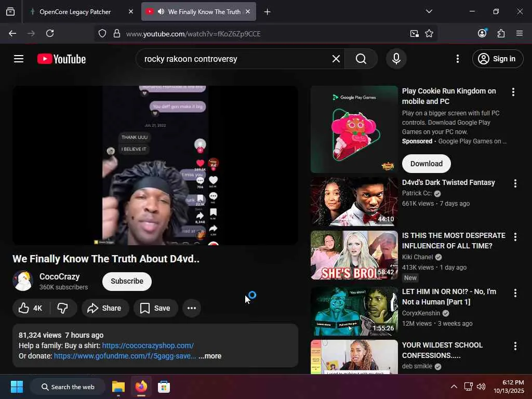
Task: Sign in to YouTube
Action: click(497, 59)
